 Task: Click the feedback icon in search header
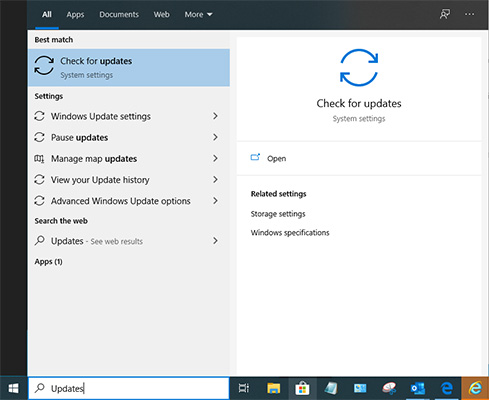coord(445,14)
